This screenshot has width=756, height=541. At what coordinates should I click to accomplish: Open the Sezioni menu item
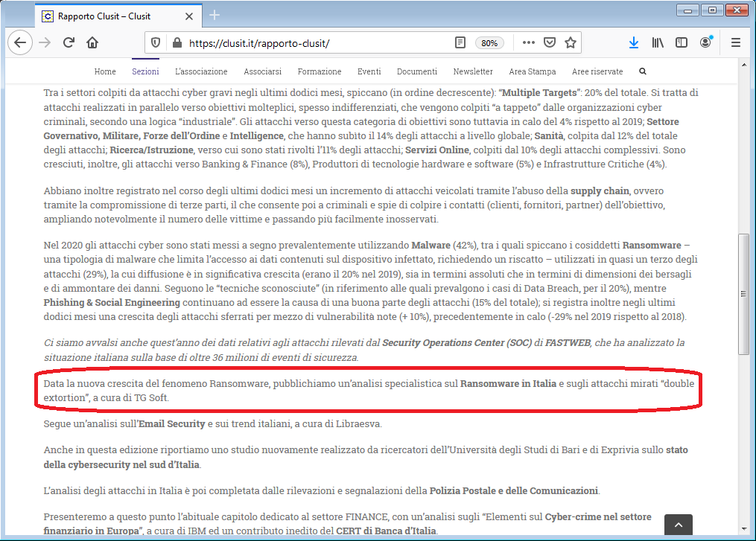(145, 71)
